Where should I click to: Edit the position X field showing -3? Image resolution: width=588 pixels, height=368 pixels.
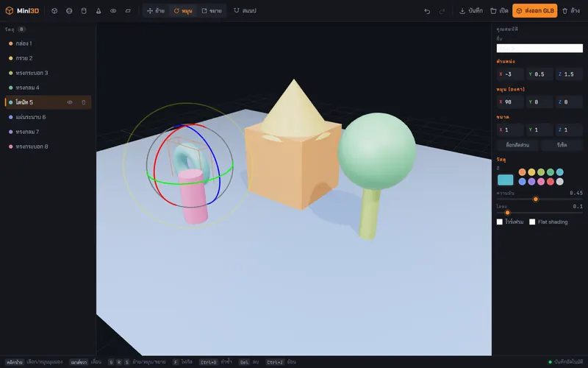[x=510, y=74]
